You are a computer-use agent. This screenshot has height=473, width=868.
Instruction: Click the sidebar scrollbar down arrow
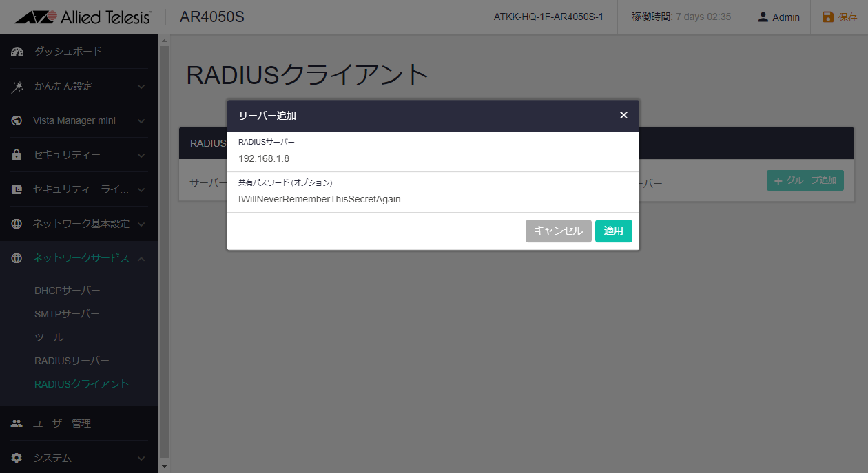[x=164, y=467]
